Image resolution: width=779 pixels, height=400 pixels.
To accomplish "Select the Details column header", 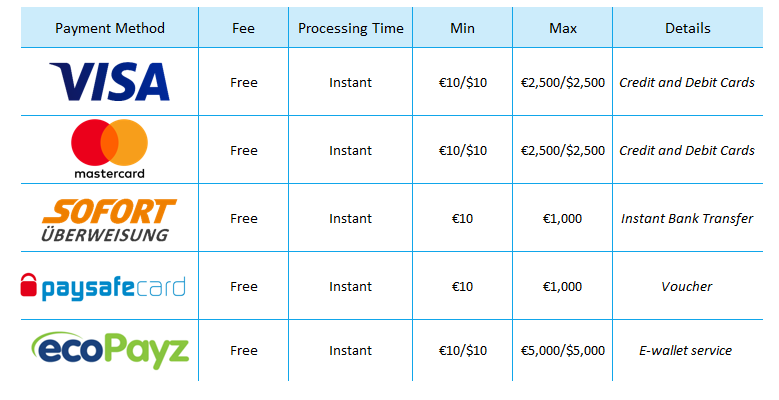I will pos(688,28).
